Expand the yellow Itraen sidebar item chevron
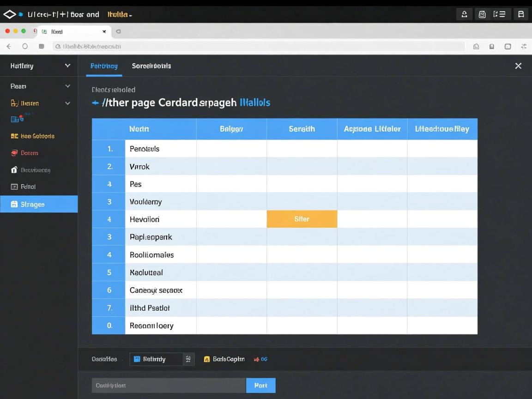Viewport: 532px width, 399px height. [x=67, y=103]
